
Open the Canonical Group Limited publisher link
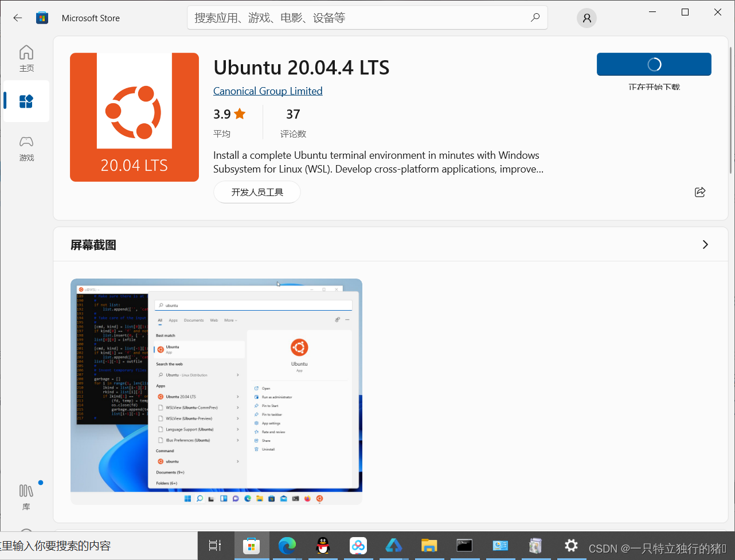click(268, 91)
